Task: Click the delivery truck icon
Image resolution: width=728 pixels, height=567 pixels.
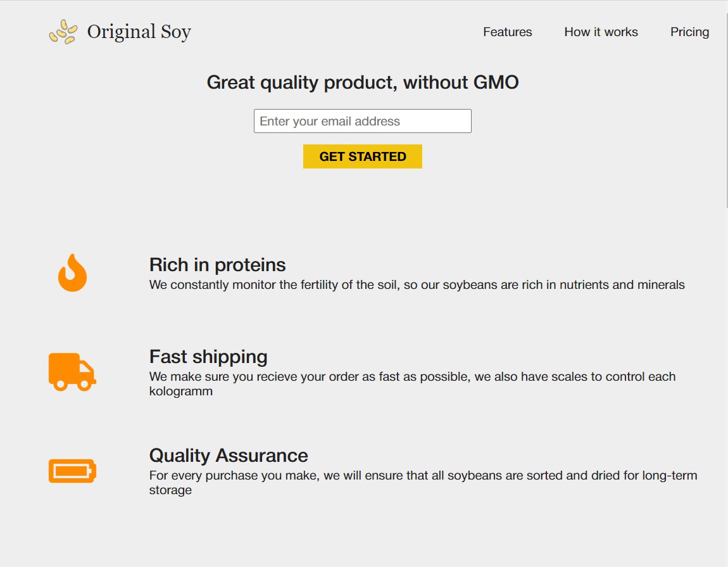Action: pyautogui.click(x=72, y=372)
